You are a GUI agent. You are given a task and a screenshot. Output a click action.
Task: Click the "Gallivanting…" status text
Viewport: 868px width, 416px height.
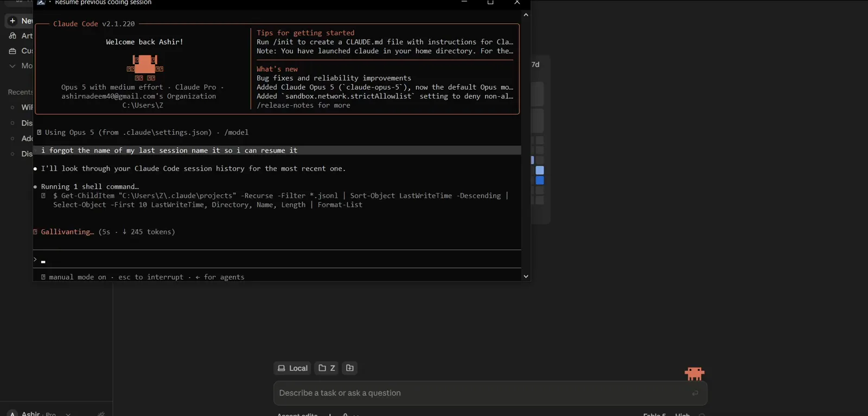coord(67,232)
